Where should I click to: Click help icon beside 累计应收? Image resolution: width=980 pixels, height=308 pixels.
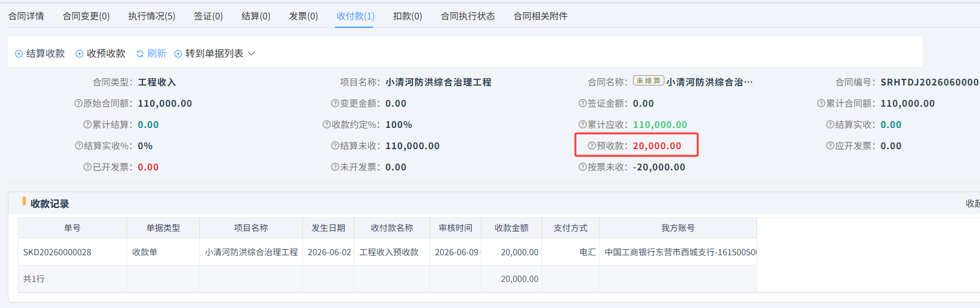pos(583,125)
